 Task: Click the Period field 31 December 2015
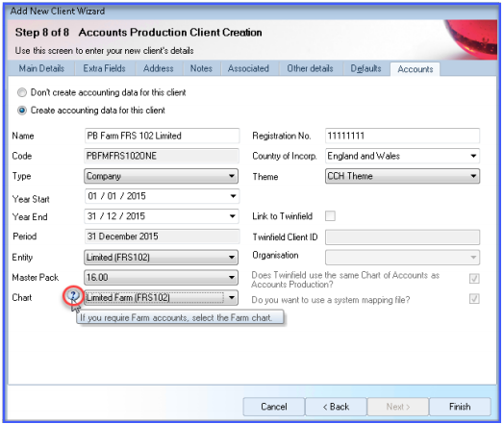162,237
